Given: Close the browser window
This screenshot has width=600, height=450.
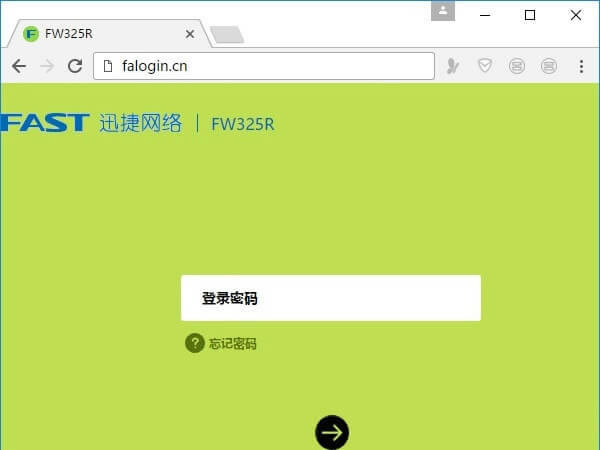Looking at the screenshot, I should [576, 14].
